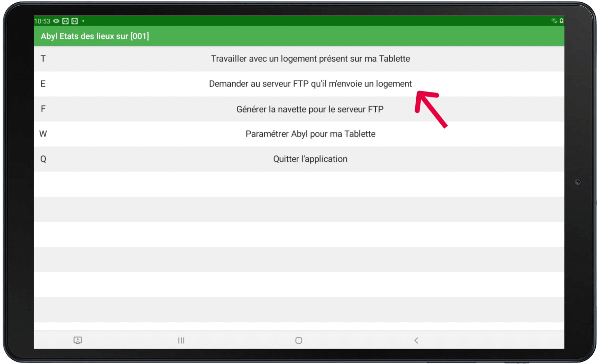
Task: Open the recent apps icon
Action: click(181, 340)
